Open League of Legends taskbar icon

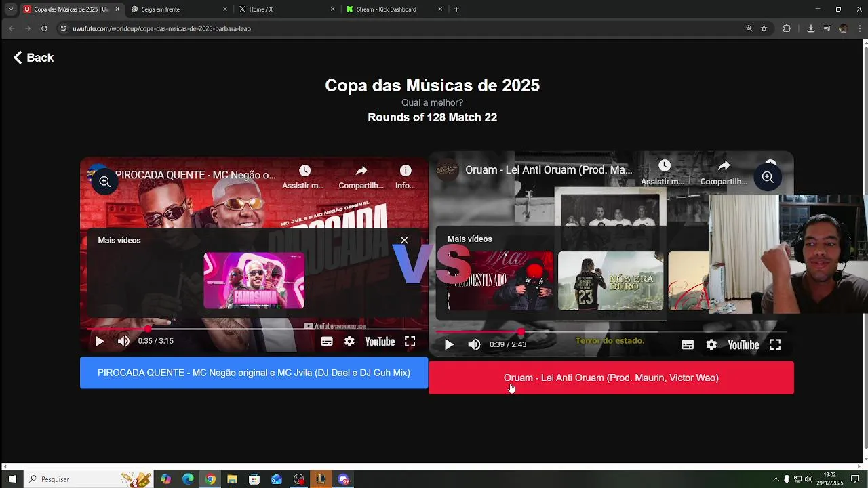click(321, 479)
